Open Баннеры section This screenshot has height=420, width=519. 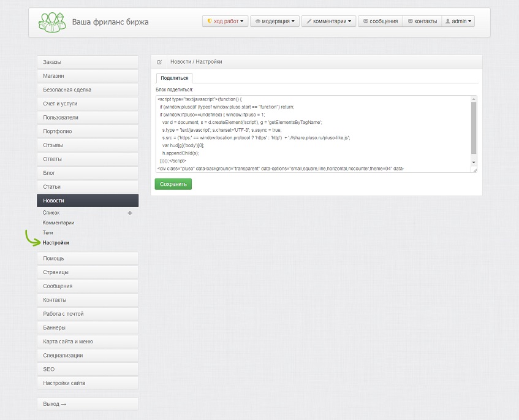click(88, 328)
